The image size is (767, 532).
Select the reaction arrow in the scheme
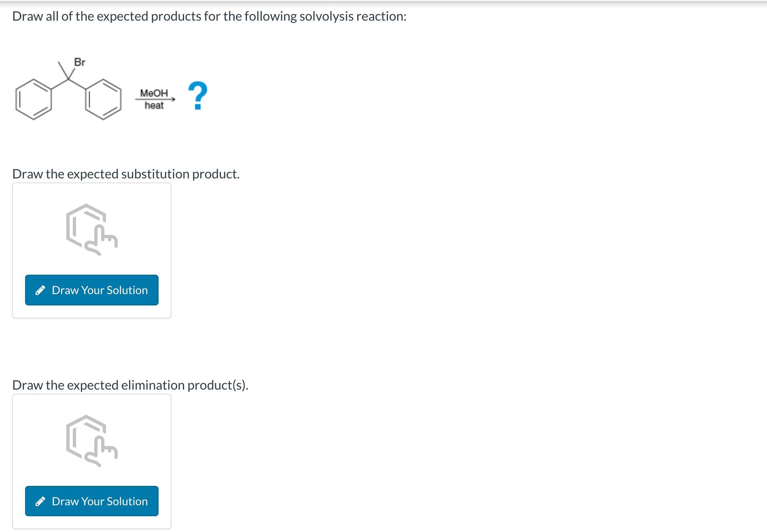click(155, 99)
